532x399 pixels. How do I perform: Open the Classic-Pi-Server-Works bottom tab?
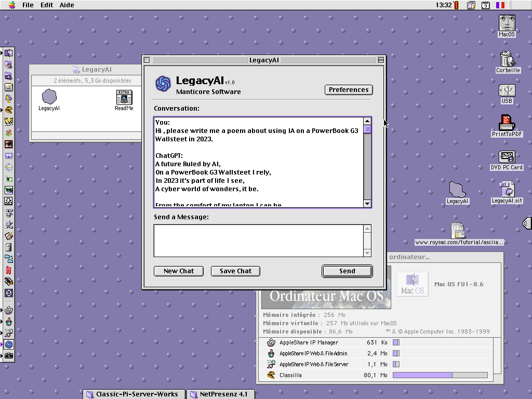[134, 394]
